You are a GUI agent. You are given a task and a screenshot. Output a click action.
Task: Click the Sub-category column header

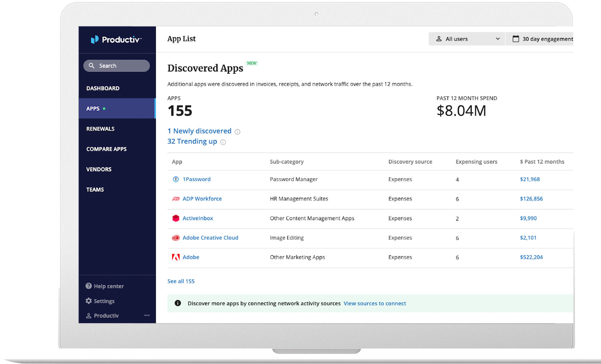point(287,162)
